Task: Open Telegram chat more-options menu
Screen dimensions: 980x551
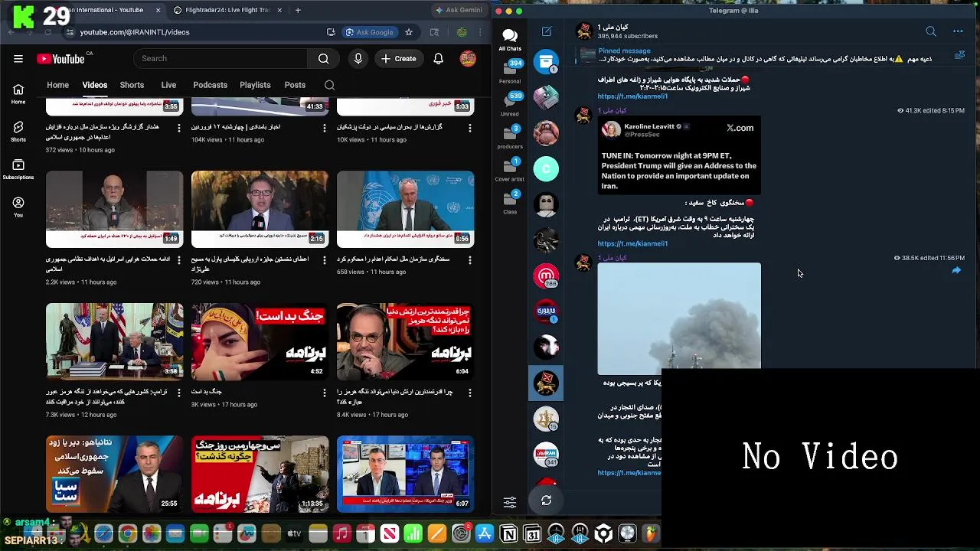Action: click(x=958, y=31)
